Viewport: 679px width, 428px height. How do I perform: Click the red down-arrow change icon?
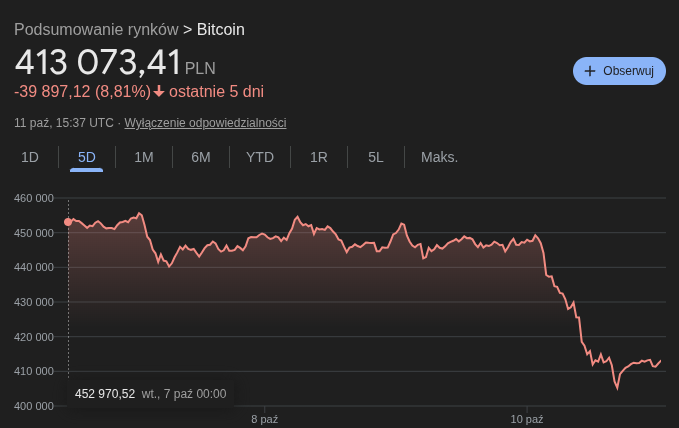tap(158, 92)
